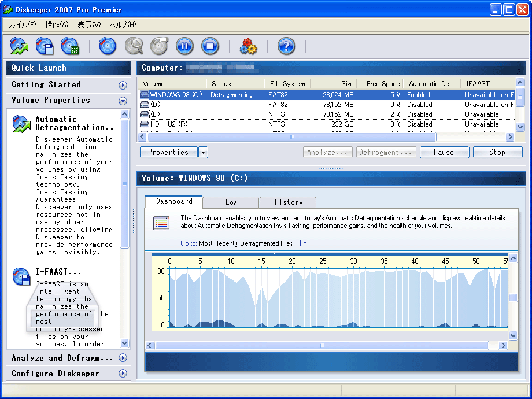The height and width of the screenshot is (399, 532).
Task: Click Quick Launch pane scroll up arrow
Action: (124, 114)
